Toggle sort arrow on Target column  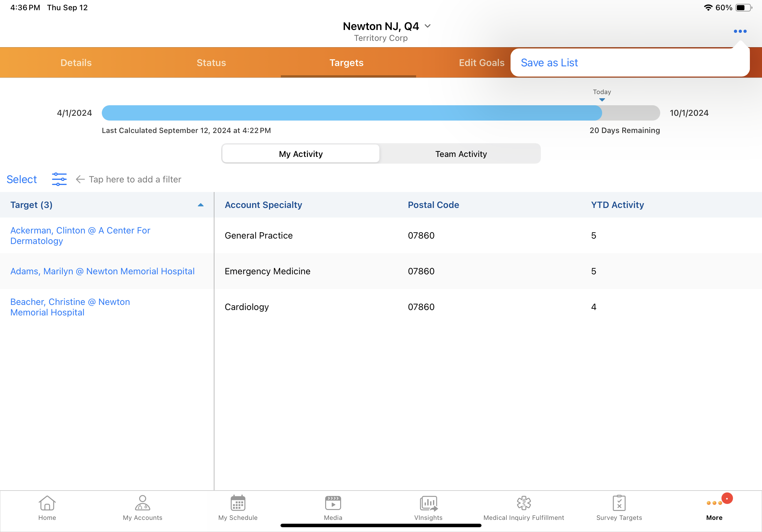tap(200, 205)
